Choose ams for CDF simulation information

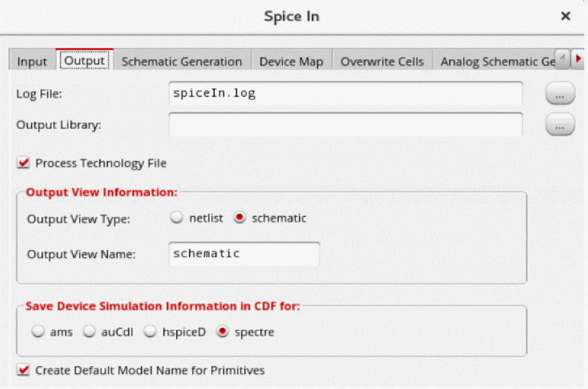[x=38, y=332]
